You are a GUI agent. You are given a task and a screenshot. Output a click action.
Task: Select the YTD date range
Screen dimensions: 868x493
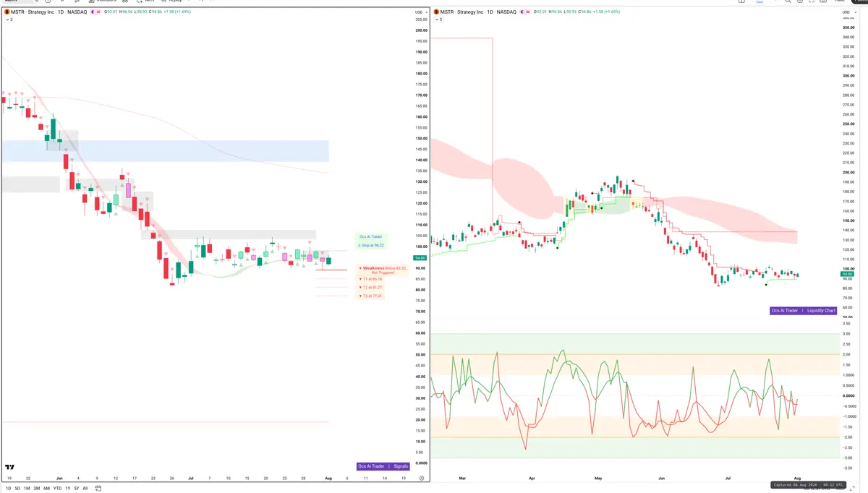pos(57,489)
